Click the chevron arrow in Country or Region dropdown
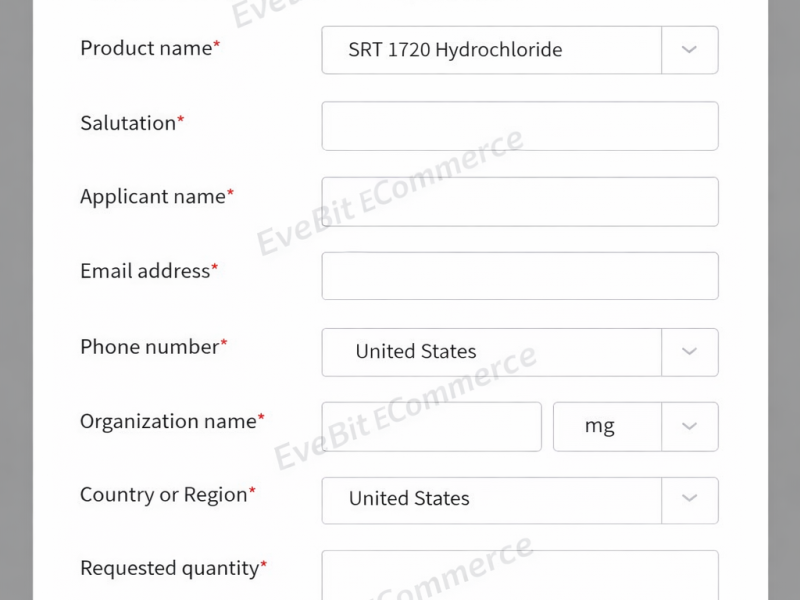 [x=689, y=498]
